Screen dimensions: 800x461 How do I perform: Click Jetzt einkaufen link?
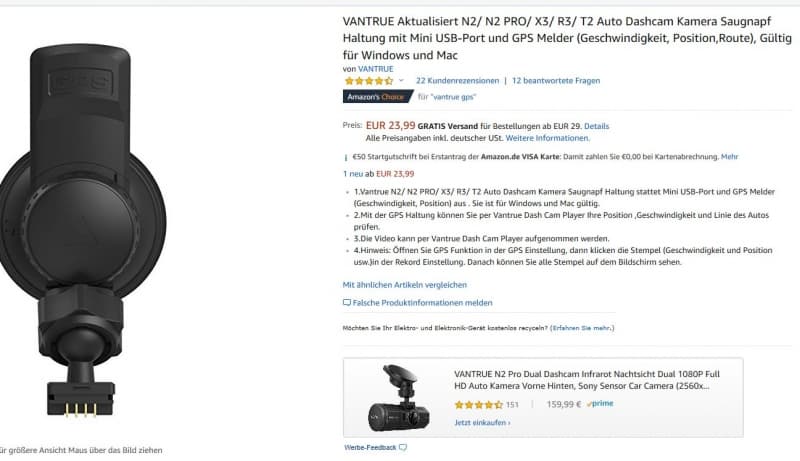coord(482,423)
